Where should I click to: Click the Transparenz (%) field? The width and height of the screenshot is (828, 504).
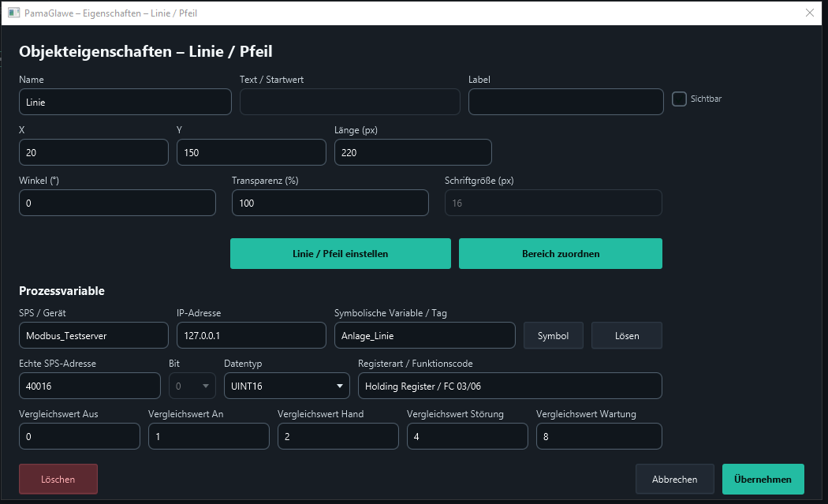pos(330,203)
